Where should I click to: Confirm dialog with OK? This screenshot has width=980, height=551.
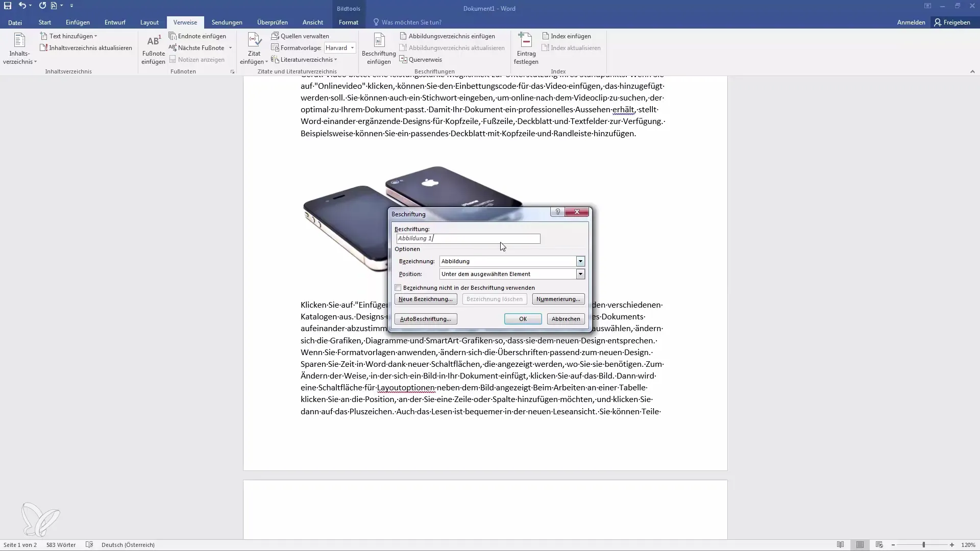pos(523,319)
